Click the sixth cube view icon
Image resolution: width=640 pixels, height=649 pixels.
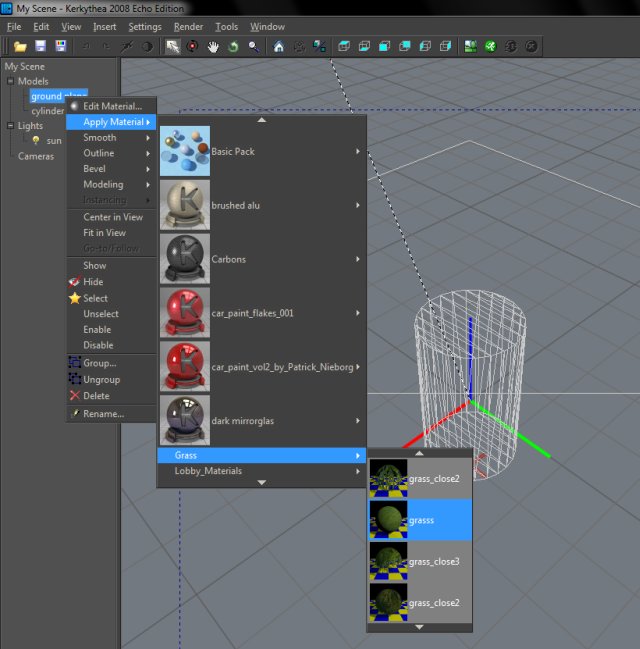(x=445, y=46)
